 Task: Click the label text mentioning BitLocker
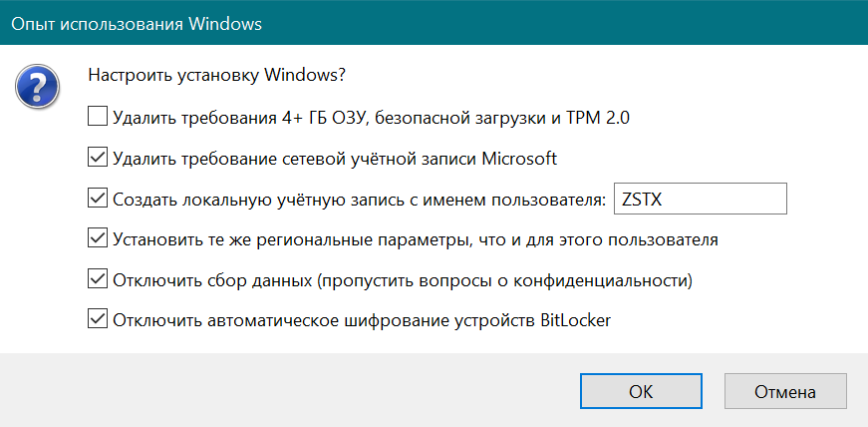pyautogui.click(x=362, y=320)
